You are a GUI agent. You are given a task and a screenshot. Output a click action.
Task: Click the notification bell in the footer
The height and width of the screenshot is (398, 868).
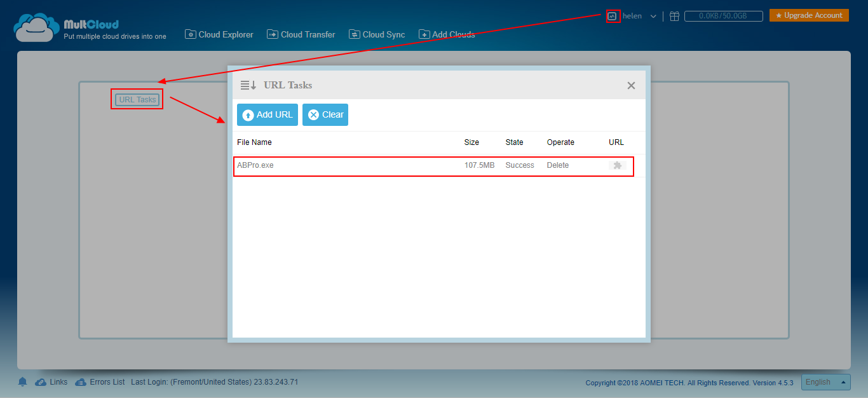[x=22, y=381]
